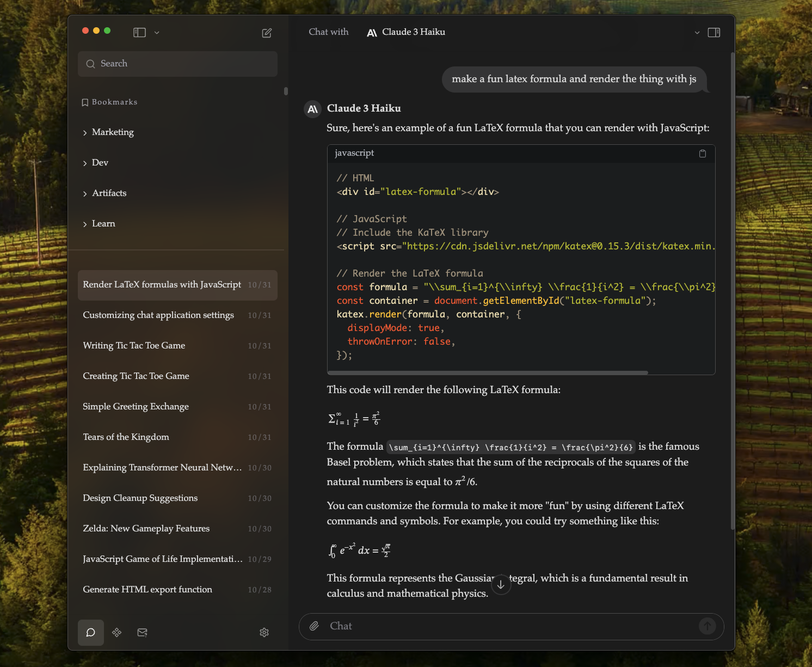This screenshot has width=812, height=667.
Task: Click the Claude avatar icon in message
Action: point(312,109)
